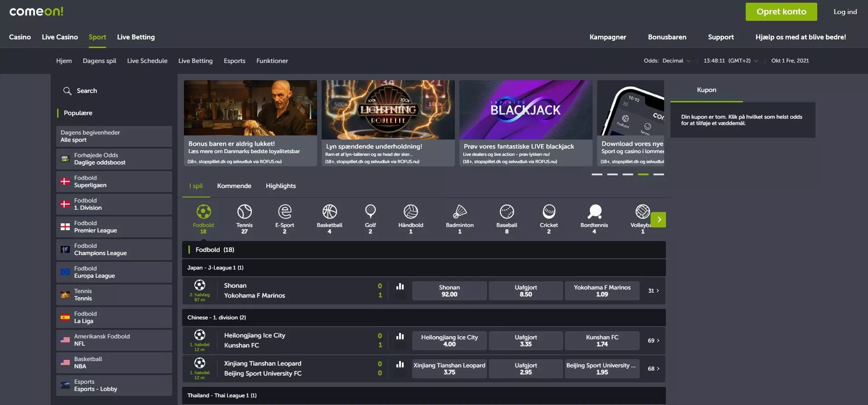
Task: Open statistics icon for Xinjiang Tianshan Leopard match
Action: coord(400,364)
